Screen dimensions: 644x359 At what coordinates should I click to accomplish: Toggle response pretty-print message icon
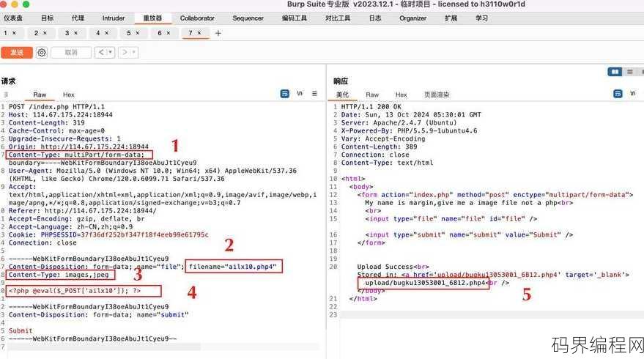pos(618,94)
